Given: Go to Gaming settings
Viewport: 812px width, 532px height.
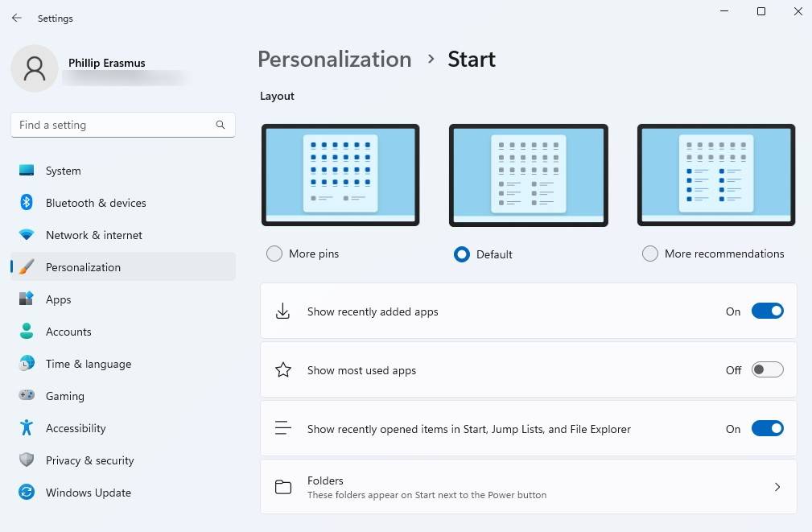Looking at the screenshot, I should (x=123, y=395).
